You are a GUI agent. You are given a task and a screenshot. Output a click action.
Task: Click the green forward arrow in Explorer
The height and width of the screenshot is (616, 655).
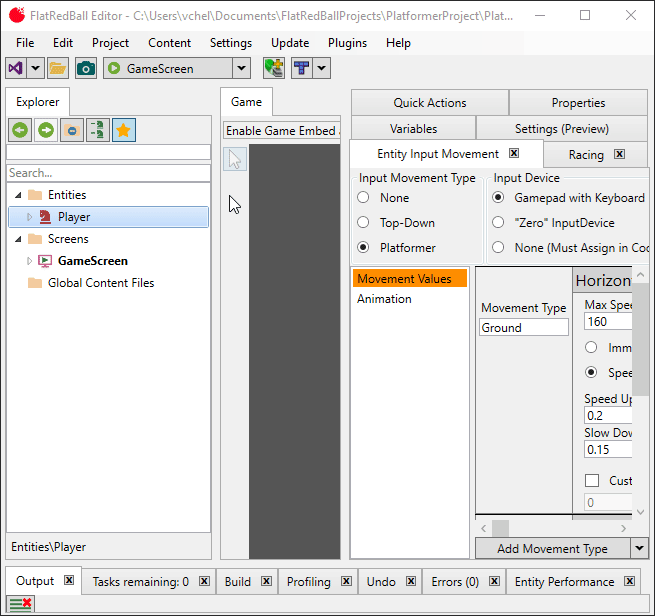point(46,130)
